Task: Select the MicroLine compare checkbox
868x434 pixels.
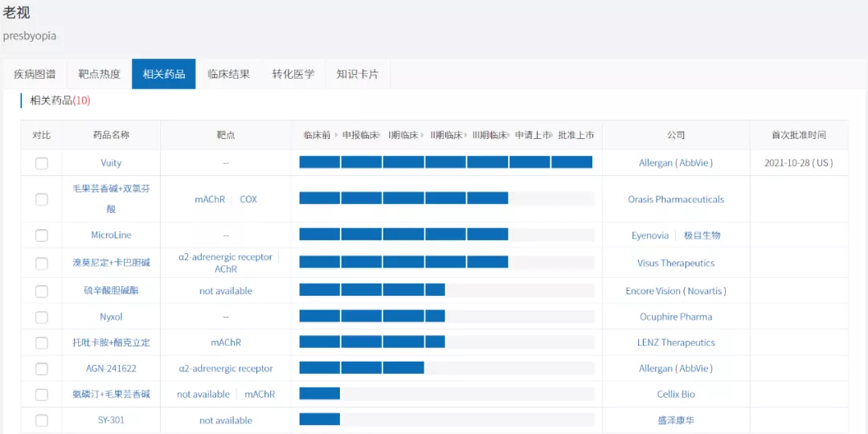Action: click(42, 235)
